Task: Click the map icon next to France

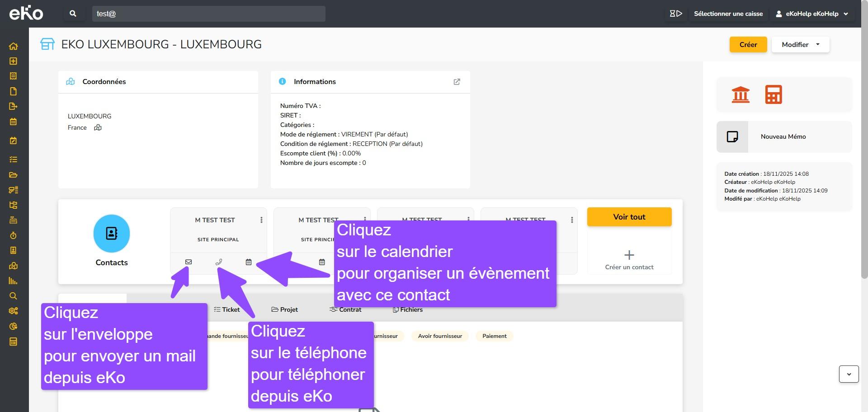Action: (x=98, y=128)
